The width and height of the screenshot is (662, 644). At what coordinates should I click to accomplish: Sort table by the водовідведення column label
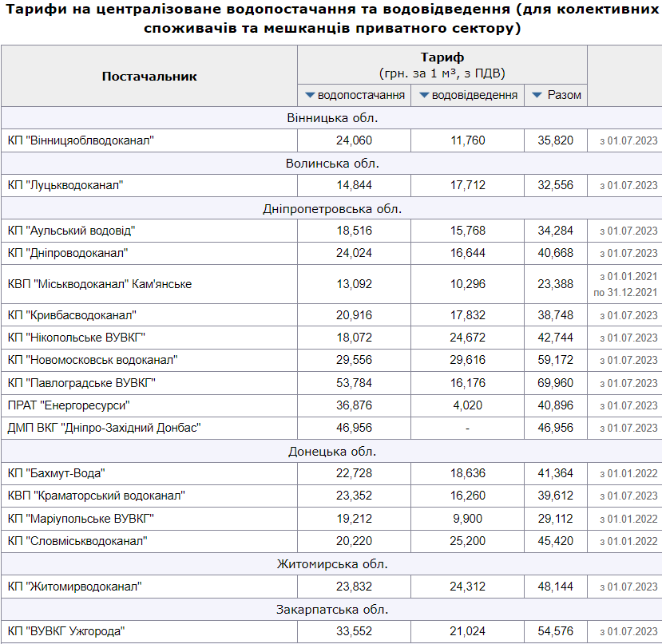pyautogui.click(x=474, y=96)
